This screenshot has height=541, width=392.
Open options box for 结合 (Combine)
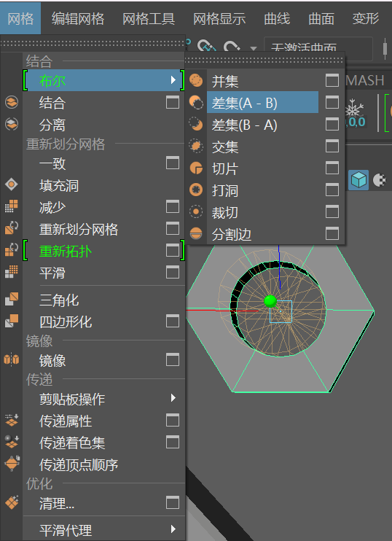point(173,102)
